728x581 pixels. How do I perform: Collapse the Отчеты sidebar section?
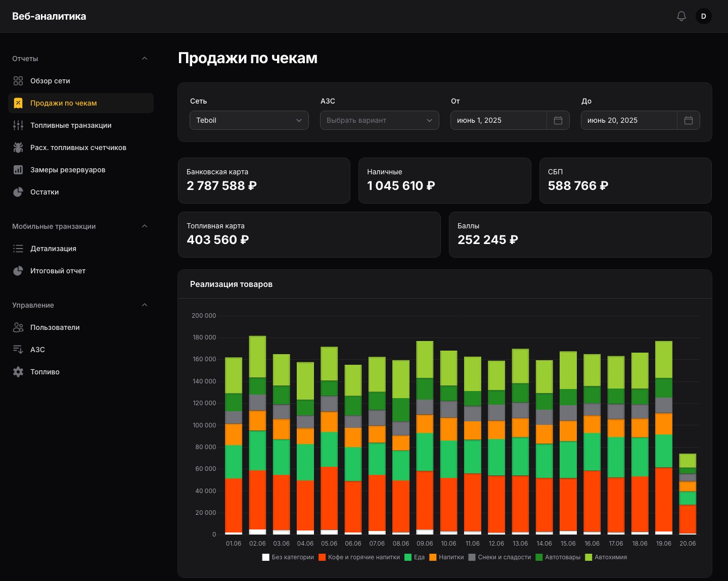click(x=145, y=59)
